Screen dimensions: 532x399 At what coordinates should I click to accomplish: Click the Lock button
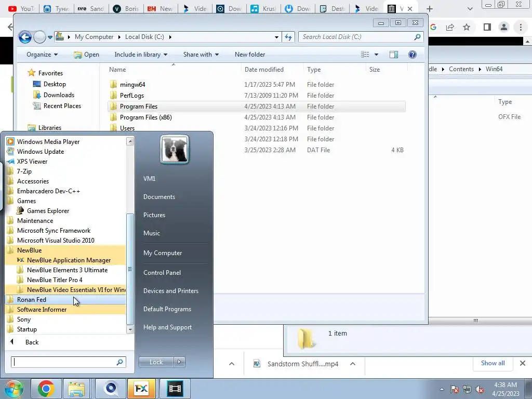tap(156, 362)
